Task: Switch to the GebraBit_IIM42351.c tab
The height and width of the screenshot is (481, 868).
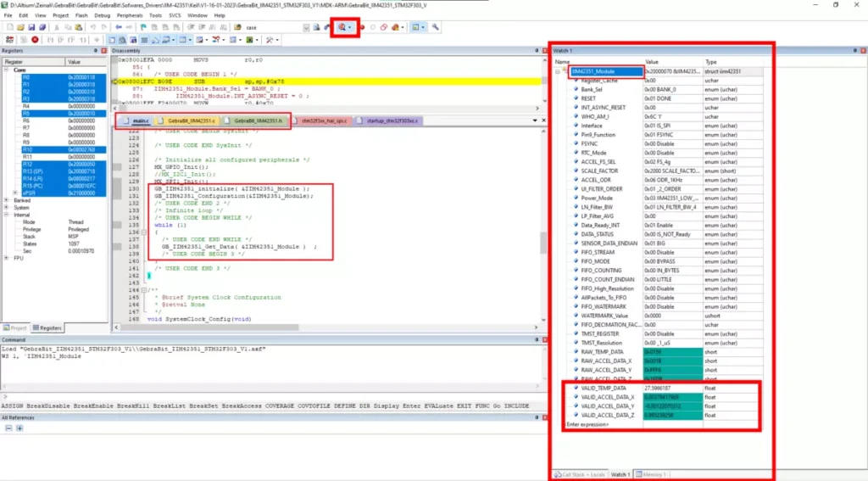Action: [191, 121]
